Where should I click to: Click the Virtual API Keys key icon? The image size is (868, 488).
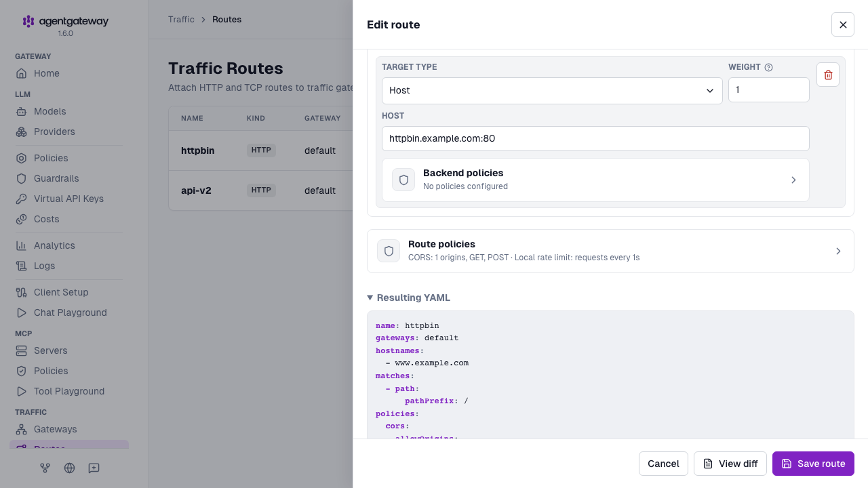tap(22, 199)
